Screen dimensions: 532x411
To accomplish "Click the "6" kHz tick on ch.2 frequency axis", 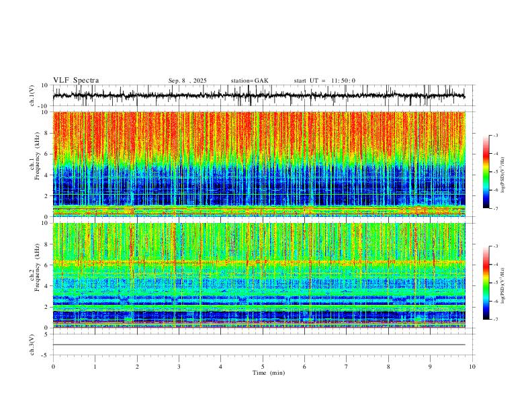I will (46, 265).
